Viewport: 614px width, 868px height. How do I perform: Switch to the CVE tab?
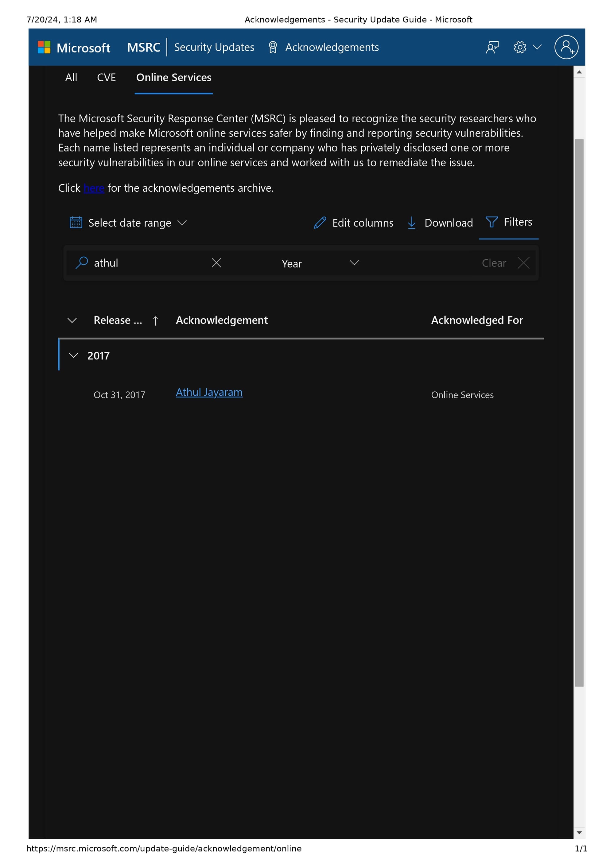point(106,78)
